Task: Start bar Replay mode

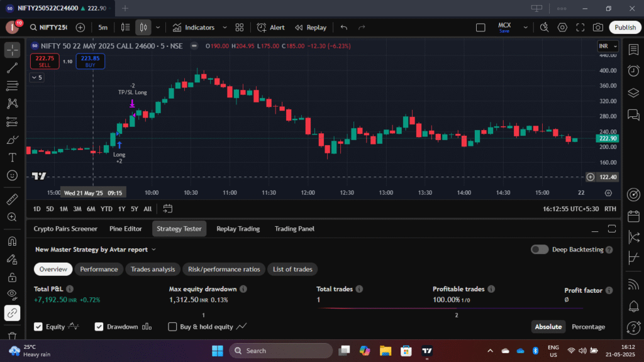Action: point(311,28)
